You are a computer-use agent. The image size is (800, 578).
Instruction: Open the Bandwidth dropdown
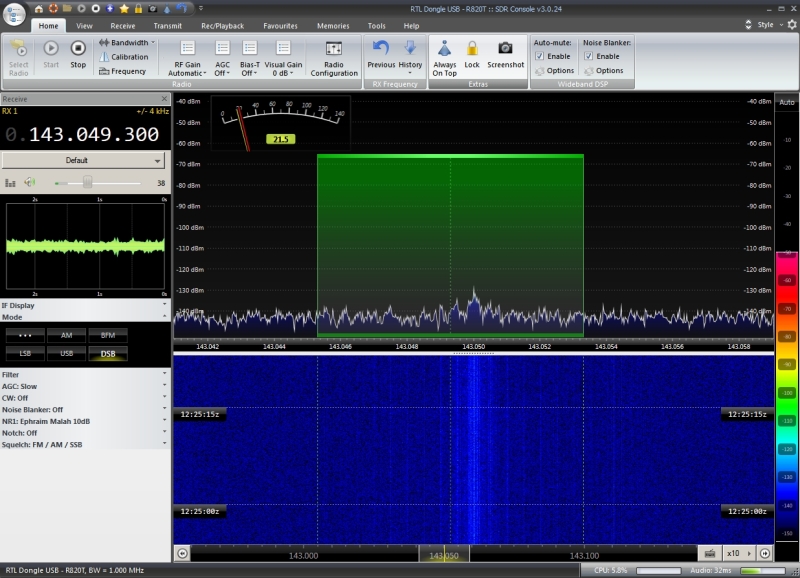[x=127, y=43]
